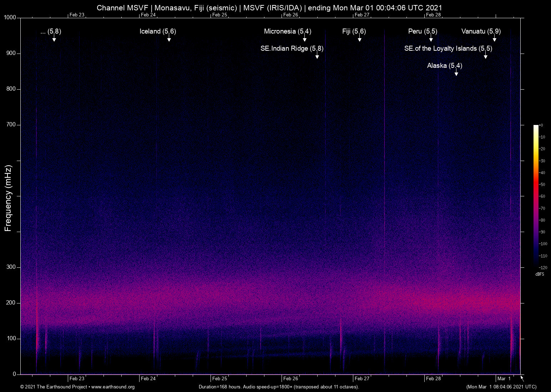
Task: Click the Loyalty Islands (5.5) arrow marker
Action: click(x=485, y=56)
